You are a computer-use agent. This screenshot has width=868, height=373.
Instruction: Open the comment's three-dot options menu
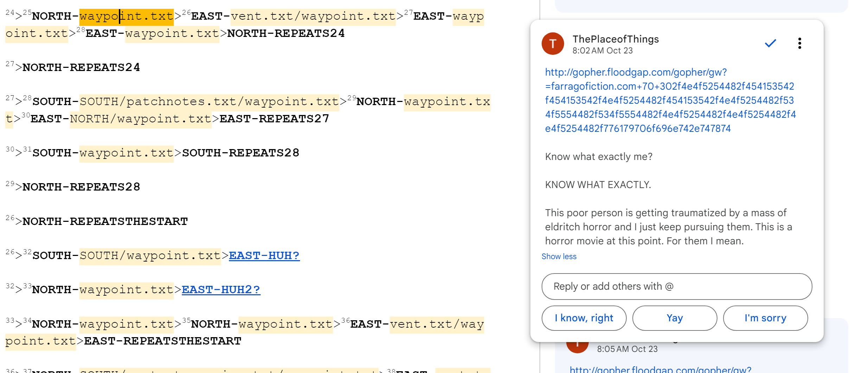(x=799, y=43)
